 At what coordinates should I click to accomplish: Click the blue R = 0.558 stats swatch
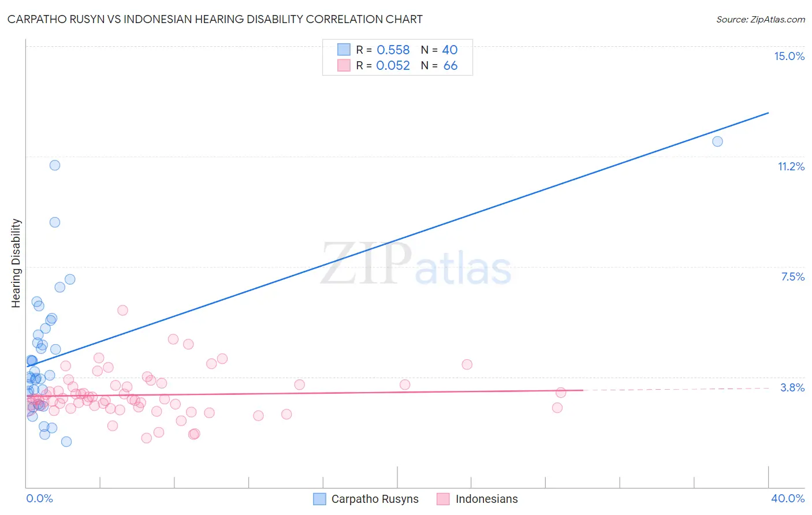[344, 50]
